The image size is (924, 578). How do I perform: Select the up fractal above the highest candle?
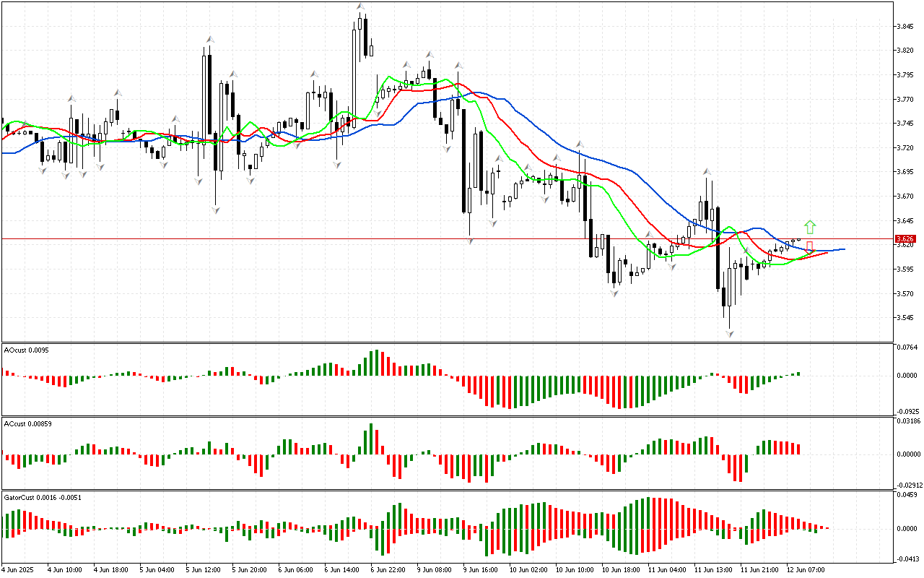coord(360,7)
